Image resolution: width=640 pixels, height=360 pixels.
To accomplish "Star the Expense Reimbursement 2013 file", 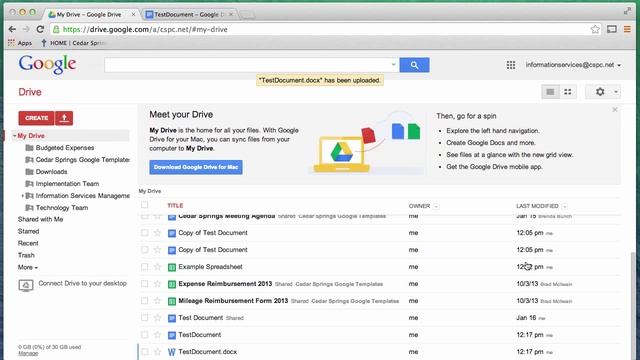I will pyautogui.click(x=158, y=284).
